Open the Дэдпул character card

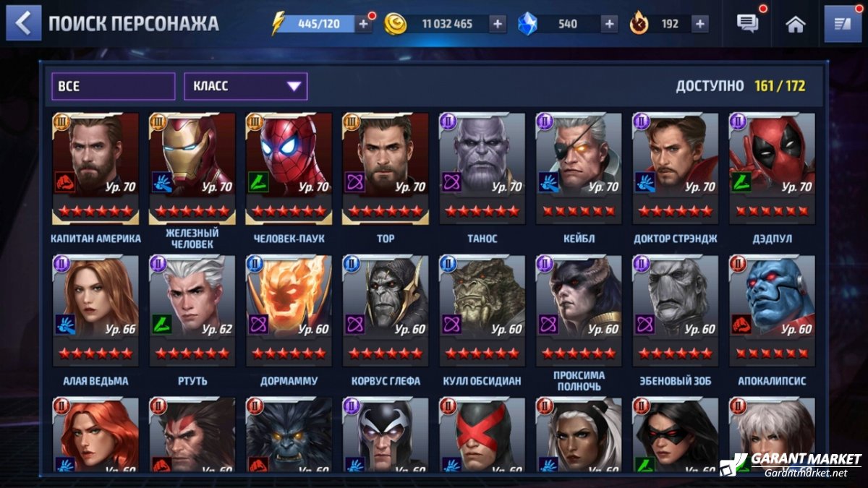tap(773, 168)
